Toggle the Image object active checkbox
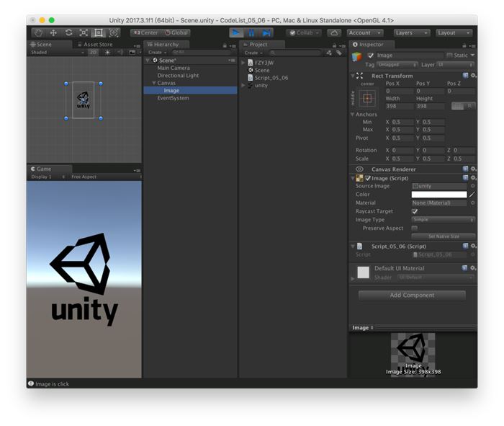 coord(371,56)
